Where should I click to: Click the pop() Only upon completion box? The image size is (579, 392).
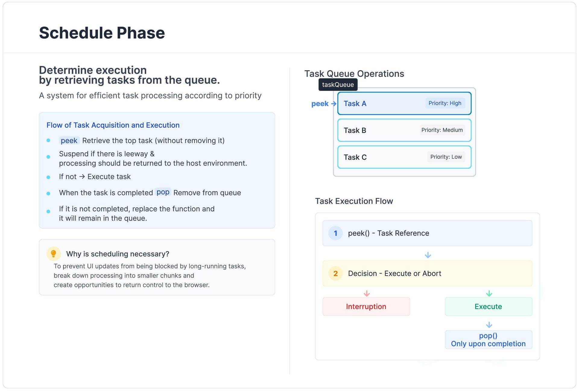pyautogui.click(x=488, y=340)
